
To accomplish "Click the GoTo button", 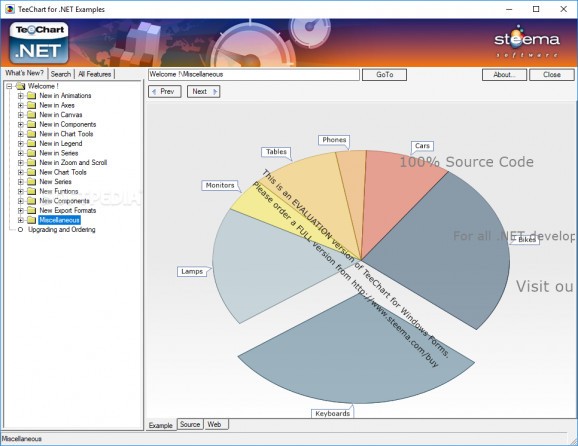I will point(384,74).
